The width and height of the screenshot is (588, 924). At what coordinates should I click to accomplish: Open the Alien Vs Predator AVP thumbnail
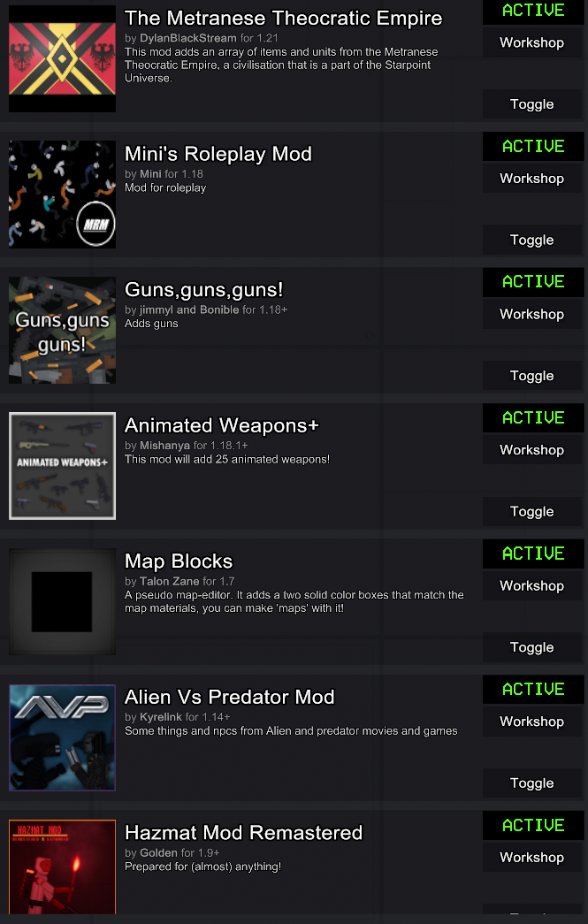pyautogui.click(x=62, y=737)
